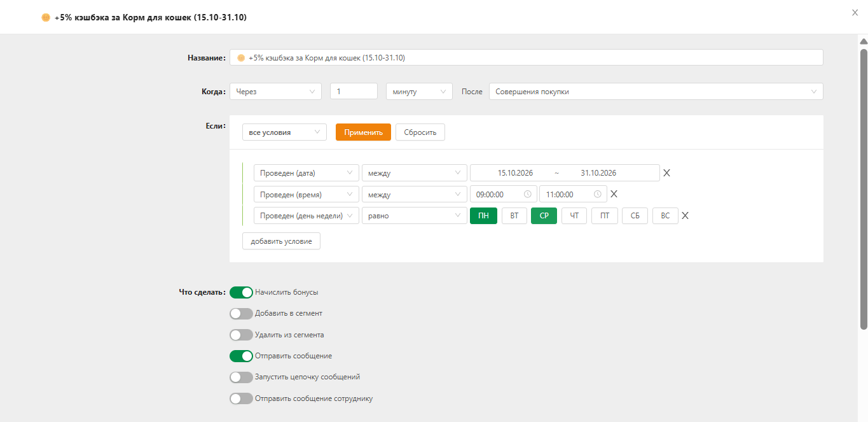
Task: Select the ВТ weekday button
Action: pyautogui.click(x=514, y=216)
